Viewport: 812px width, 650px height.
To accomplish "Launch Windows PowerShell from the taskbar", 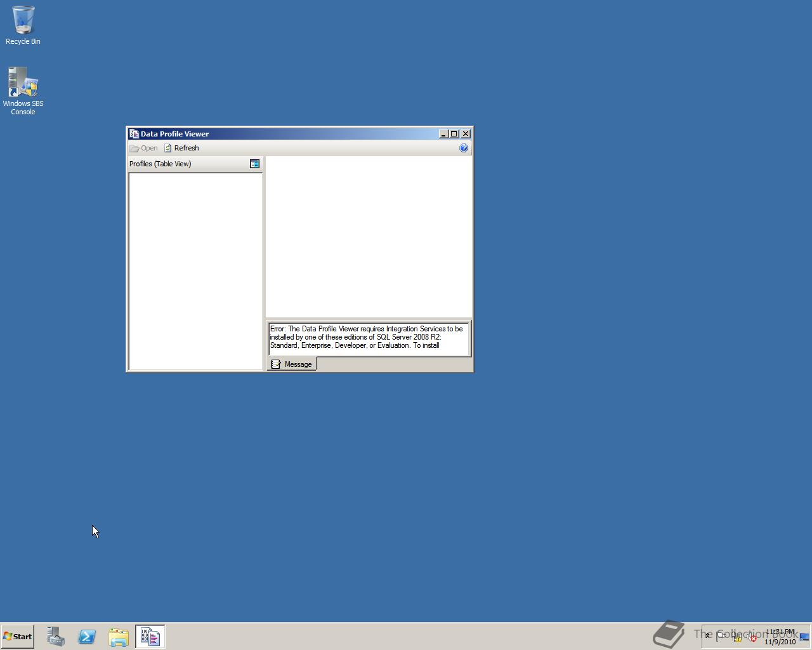I will point(87,637).
